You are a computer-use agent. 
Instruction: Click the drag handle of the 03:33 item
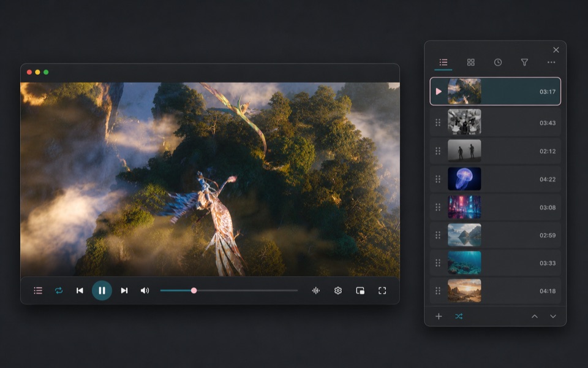[437, 263]
